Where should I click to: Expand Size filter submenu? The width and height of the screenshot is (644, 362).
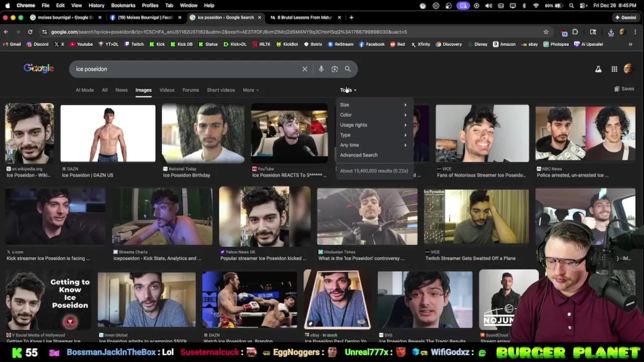click(x=373, y=105)
